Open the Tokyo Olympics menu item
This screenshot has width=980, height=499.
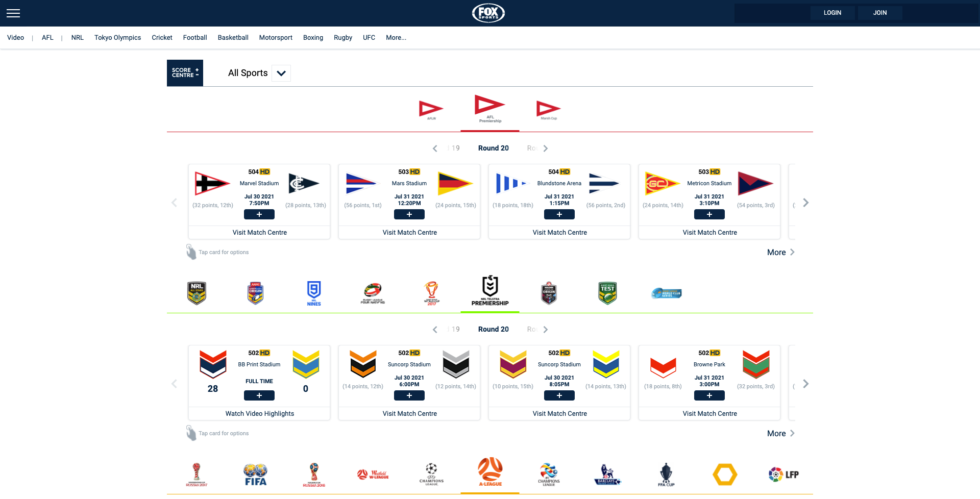[x=117, y=38]
